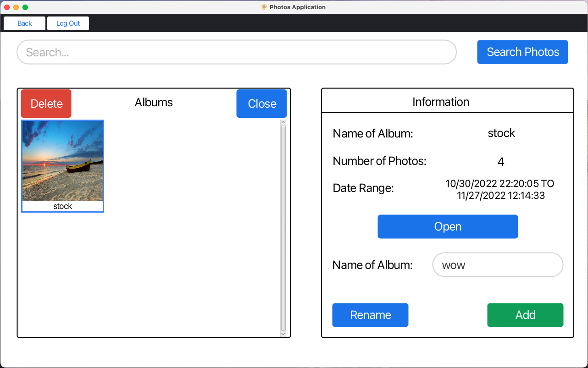The width and height of the screenshot is (588, 368).
Task: Click the Number of Photos value 4
Action: click(500, 161)
